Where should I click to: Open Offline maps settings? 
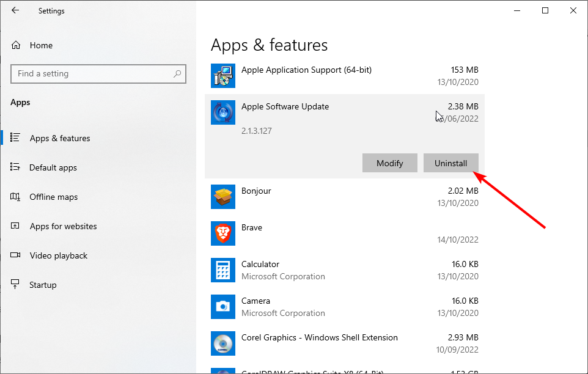[54, 197]
